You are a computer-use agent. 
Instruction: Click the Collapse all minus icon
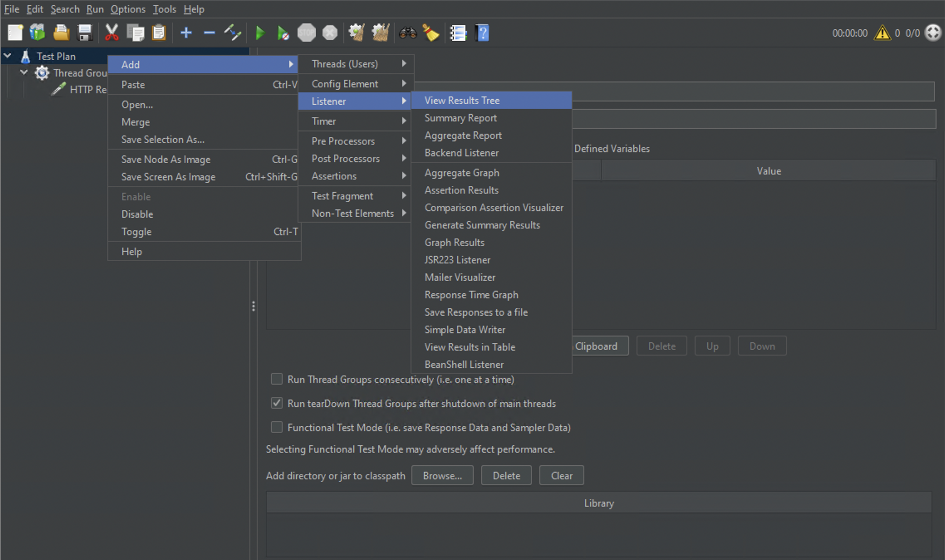tap(209, 33)
